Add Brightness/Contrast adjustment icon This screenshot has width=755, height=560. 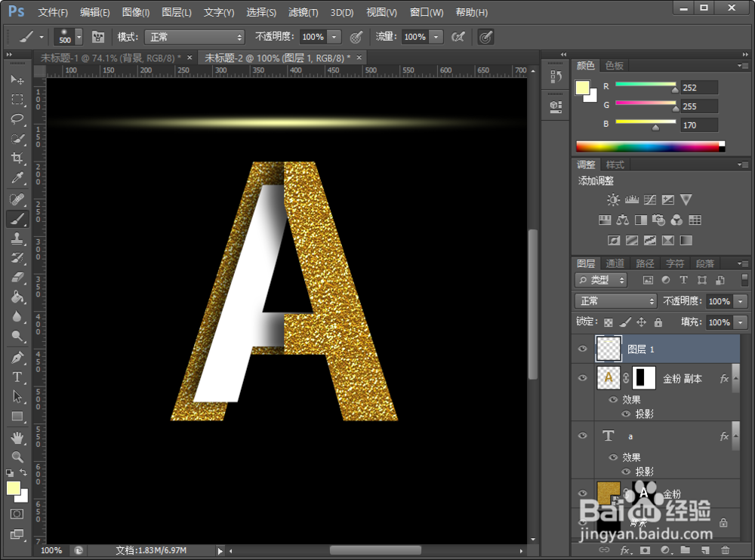(613, 200)
